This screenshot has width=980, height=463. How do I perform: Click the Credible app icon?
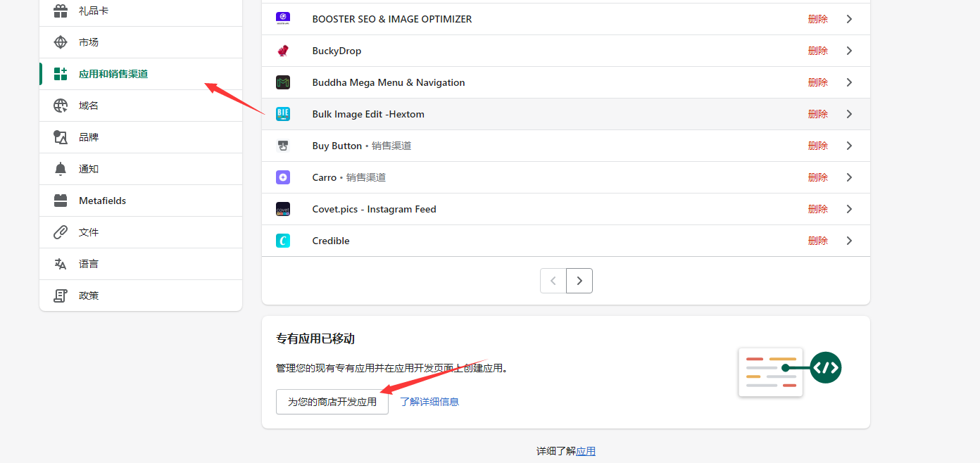(x=283, y=241)
